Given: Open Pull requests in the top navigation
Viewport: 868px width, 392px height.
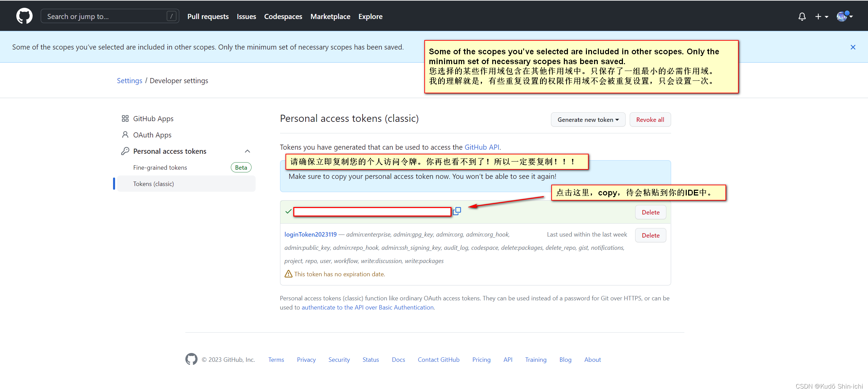Looking at the screenshot, I should (208, 16).
